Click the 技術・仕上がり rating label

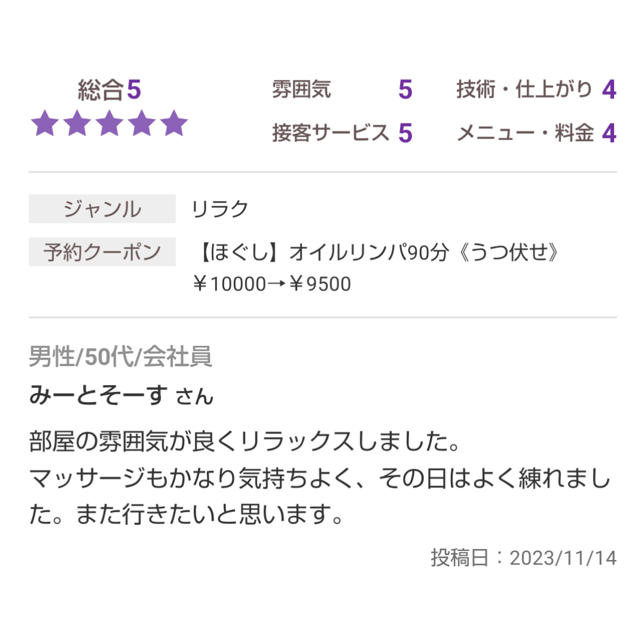tap(524, 89)
